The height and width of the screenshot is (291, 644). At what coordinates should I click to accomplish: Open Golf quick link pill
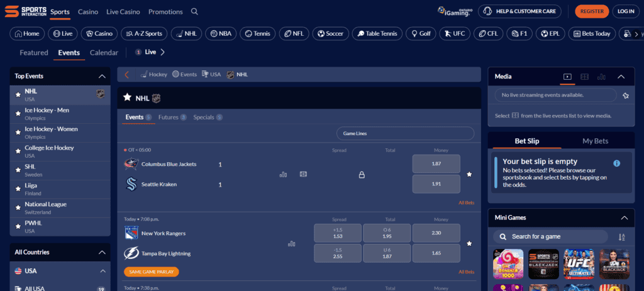421,34
